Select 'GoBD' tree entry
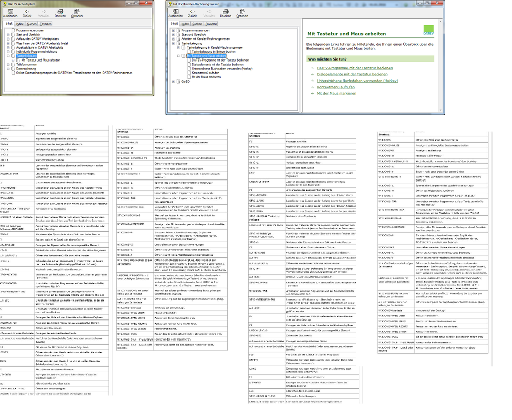The height and width of the screenshot is (420, 512). click(x=186, y=82)
